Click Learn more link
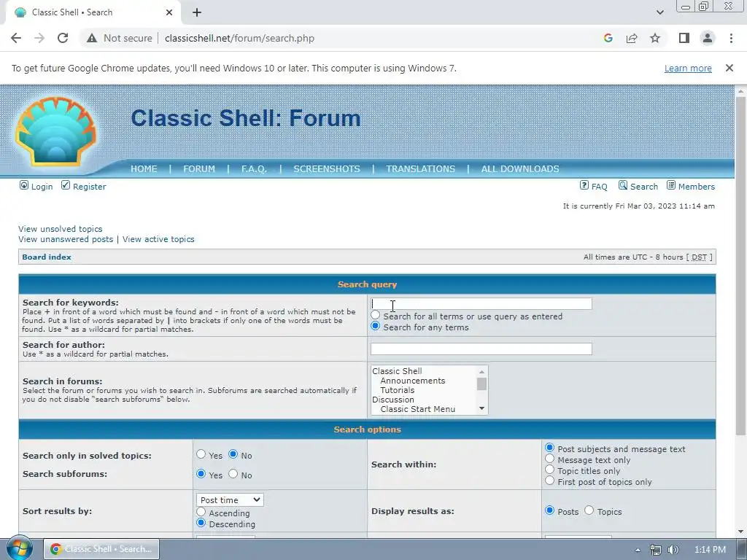The image size is (747, 560). 688,68
